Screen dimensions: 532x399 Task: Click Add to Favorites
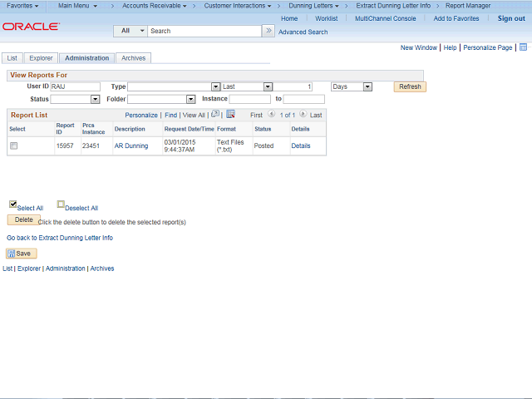click(x=456, y=18)
